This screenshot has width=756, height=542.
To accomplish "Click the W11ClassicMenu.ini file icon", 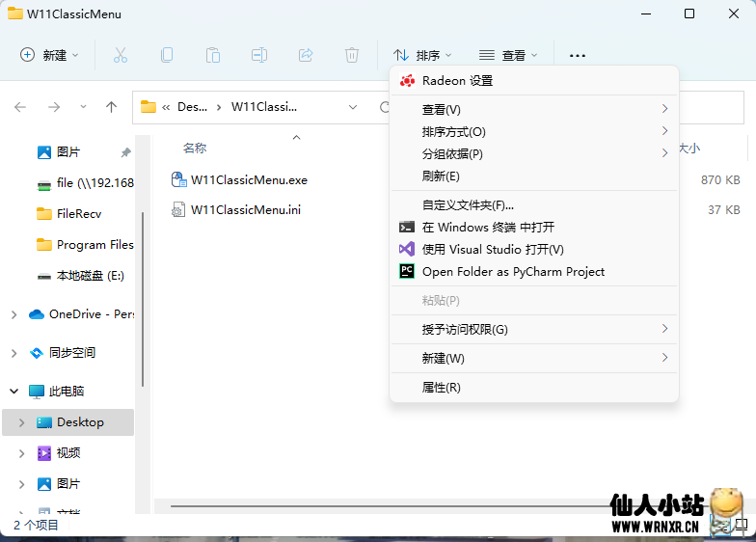I will click(178, 209).
